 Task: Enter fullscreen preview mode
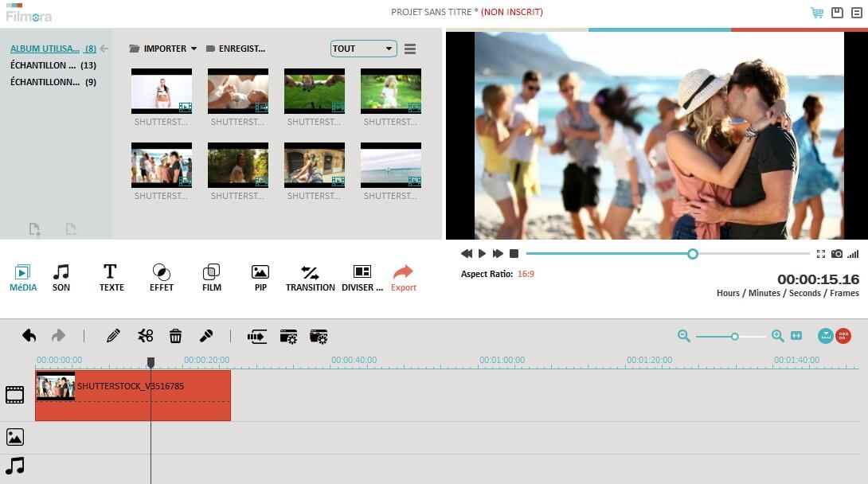tap(821, 253)
